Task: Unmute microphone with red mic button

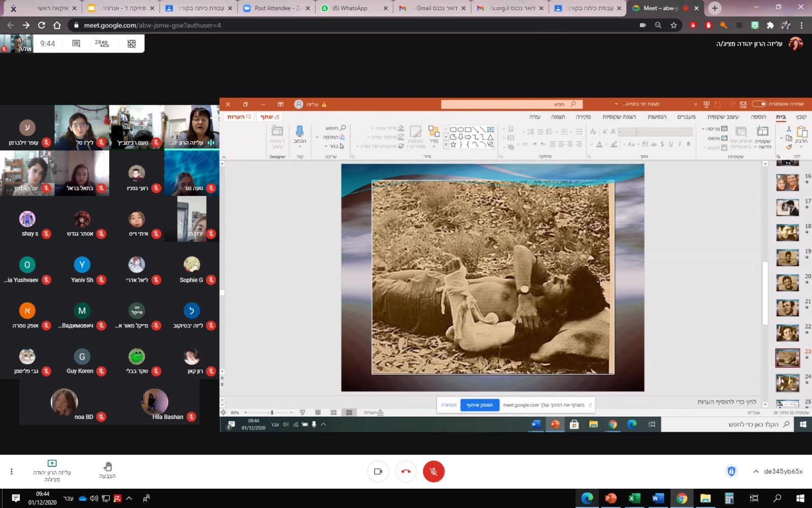Action: point(433,471)
